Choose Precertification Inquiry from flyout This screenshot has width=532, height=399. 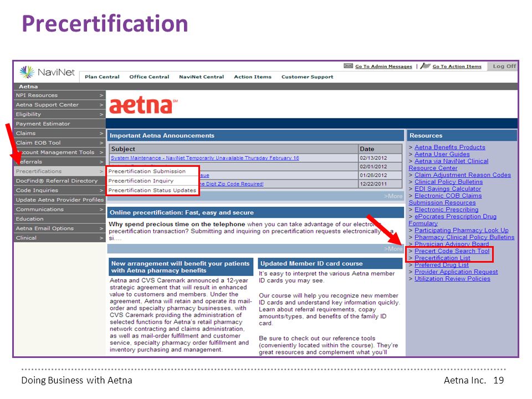[153, 181]
